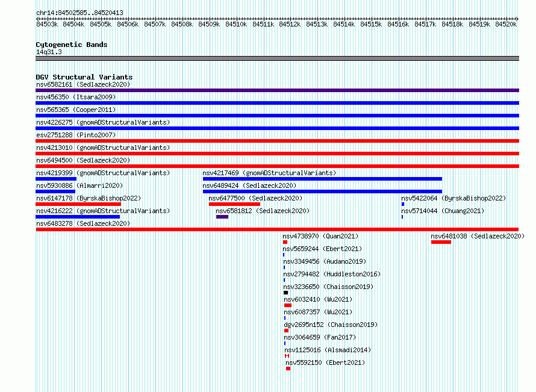Click the red bar under nsv6477500
536x392 pixels.
coord(234,204)
